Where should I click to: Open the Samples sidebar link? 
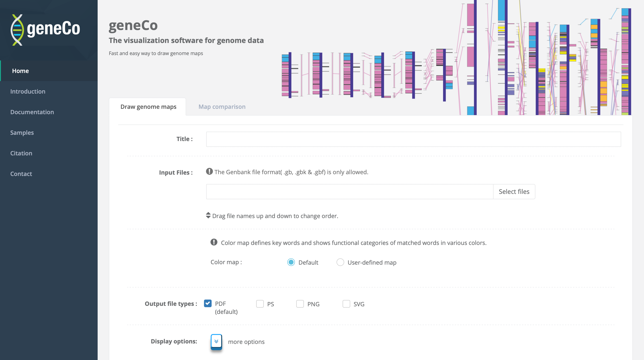coord(22,133)
